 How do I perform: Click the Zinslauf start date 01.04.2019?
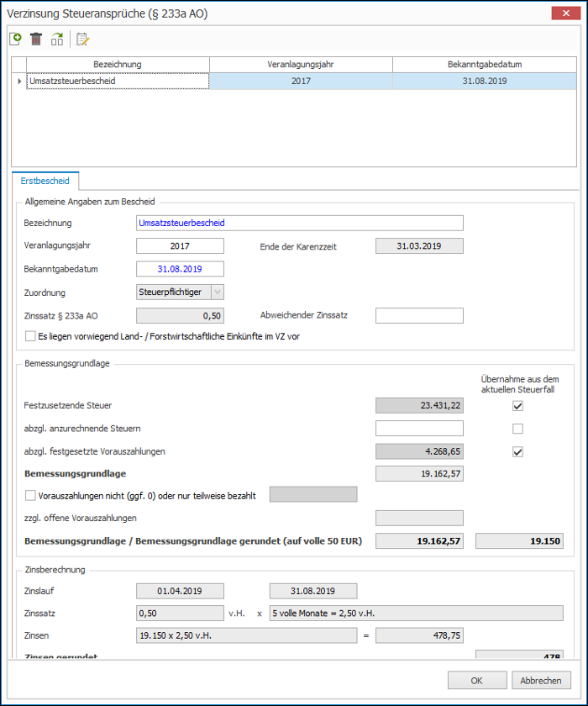click(180, 591)
